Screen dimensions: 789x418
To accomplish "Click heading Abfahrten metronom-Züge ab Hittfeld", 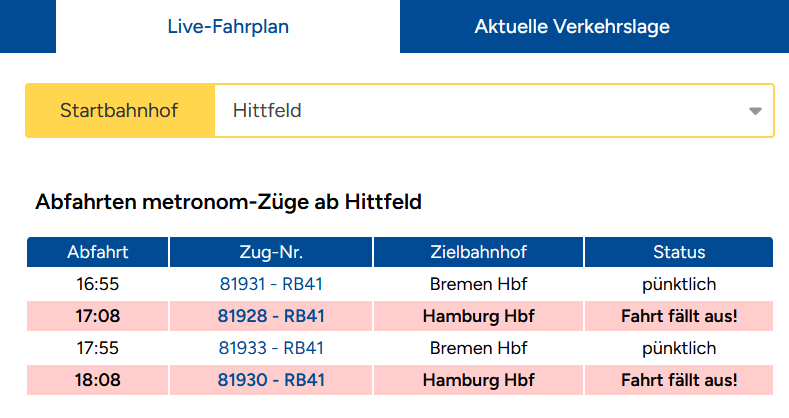I will [228, 202].
